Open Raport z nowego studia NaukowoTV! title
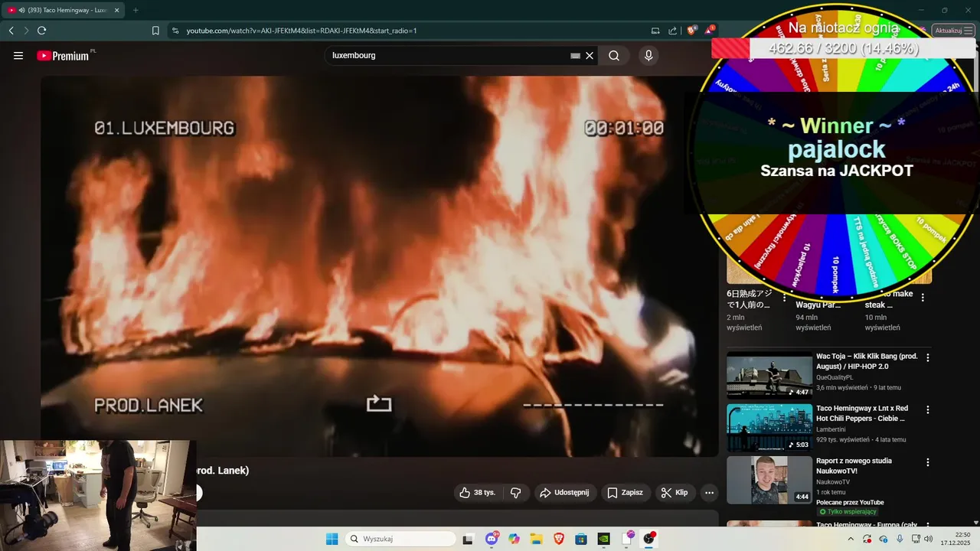 [854, 466]
